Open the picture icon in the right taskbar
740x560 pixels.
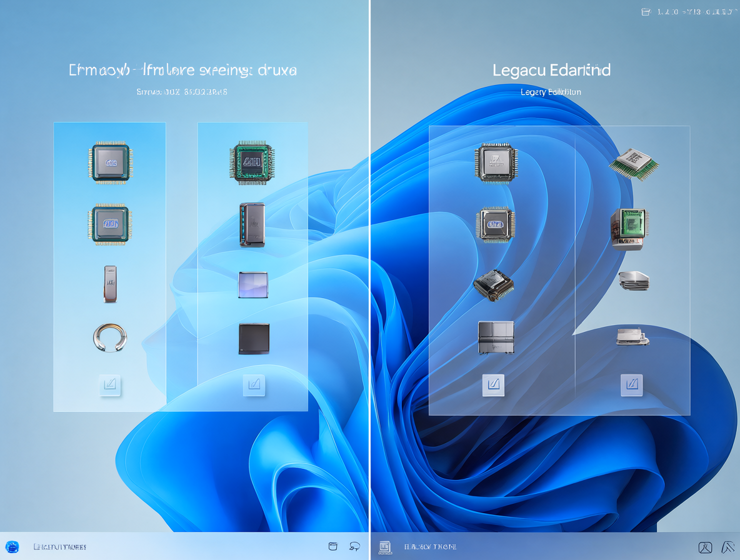coord(705,547)
